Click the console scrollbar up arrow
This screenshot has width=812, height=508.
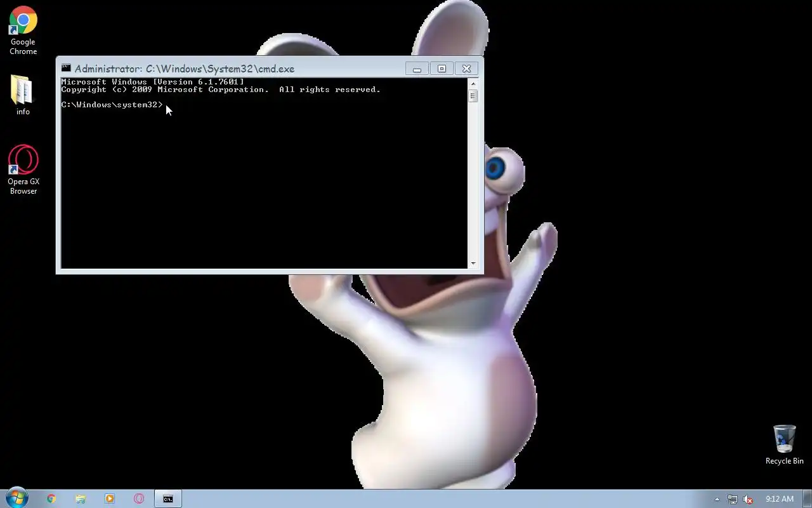pos(473,83)
